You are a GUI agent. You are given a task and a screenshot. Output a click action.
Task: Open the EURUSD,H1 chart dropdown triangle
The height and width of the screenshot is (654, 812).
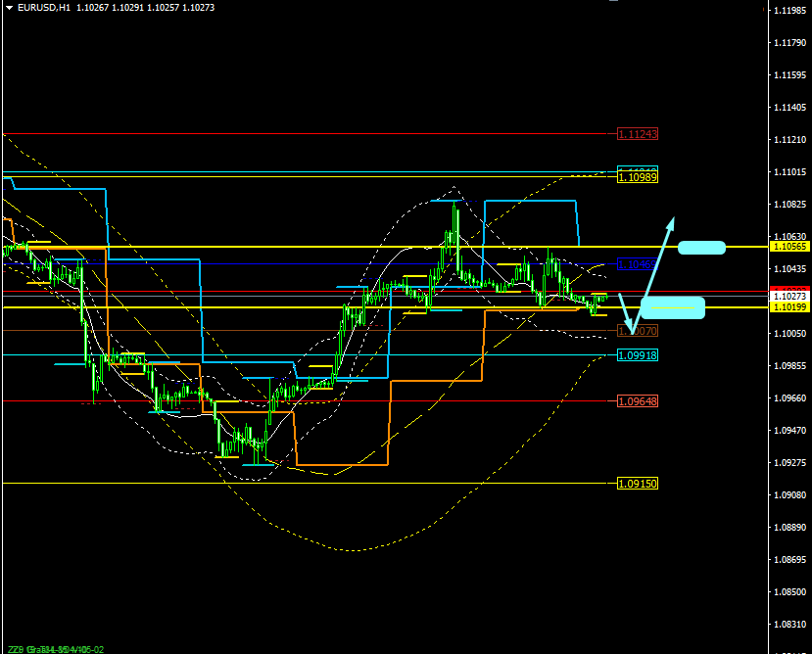pyautogui.click(x=9, y=8)
